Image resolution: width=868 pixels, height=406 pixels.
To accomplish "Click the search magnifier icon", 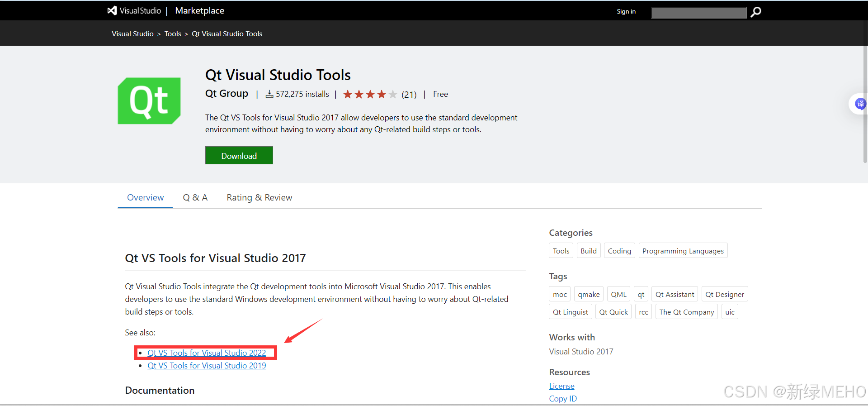I will [x=755, y=12].
